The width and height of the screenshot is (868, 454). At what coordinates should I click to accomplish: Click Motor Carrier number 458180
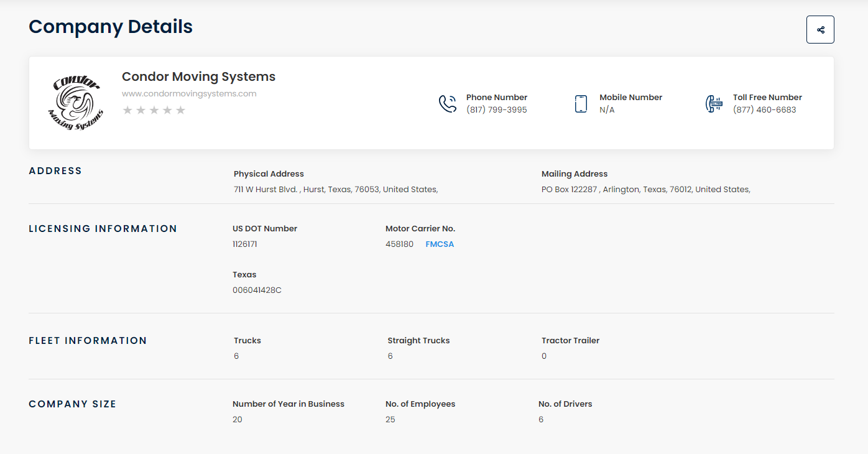pos(399,244)
